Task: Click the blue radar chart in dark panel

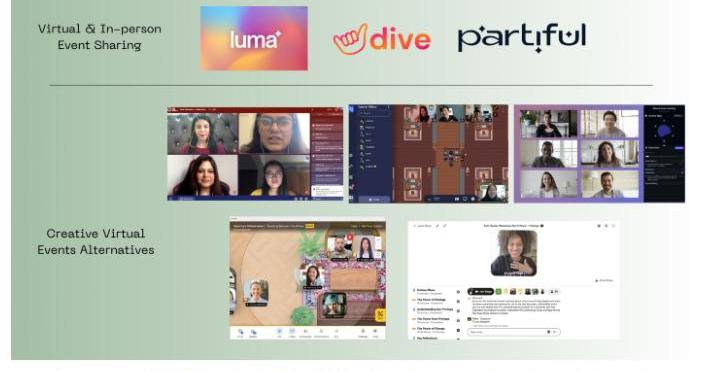Action: pyautogui.click(x=664, y=130)
